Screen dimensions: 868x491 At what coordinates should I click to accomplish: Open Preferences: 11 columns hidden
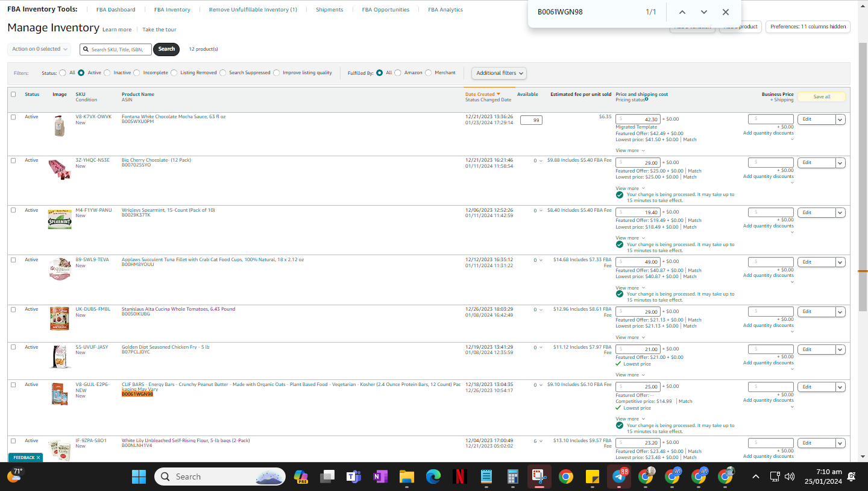pos(808,27)
